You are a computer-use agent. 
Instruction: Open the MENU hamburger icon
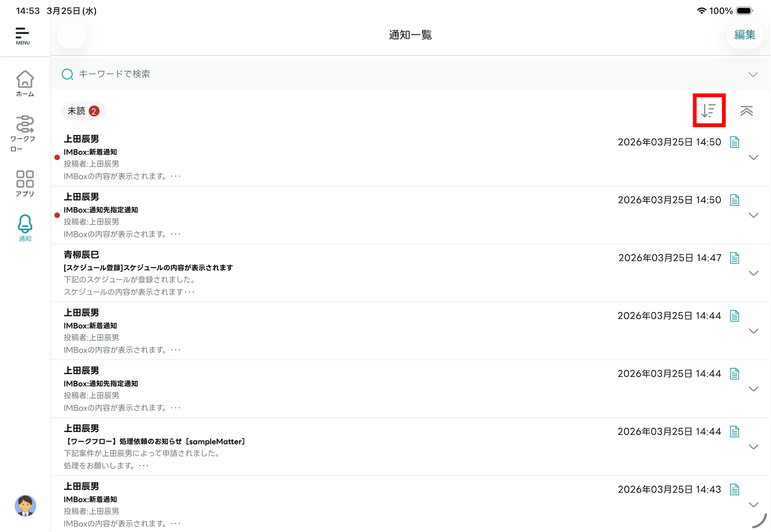click(22, 36)
